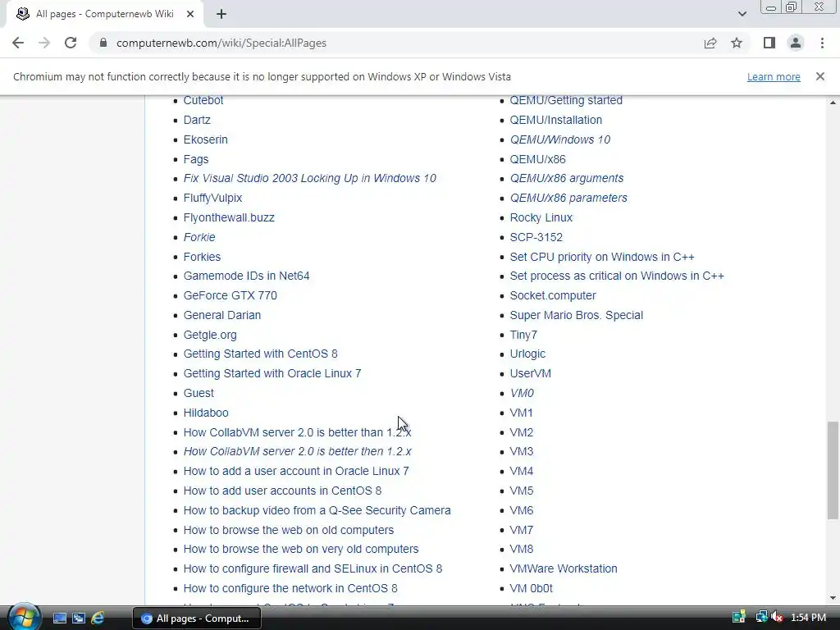Viewport: 840px width, 630px height.
Task: Open the QEMU/Windows 10 page
Action: (559, 139)
